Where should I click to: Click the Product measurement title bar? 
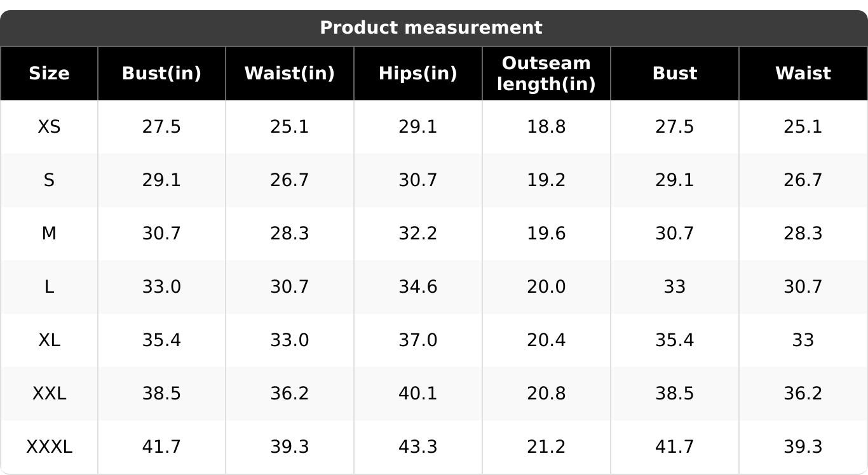pyautogui.click(x=434, y=28)
